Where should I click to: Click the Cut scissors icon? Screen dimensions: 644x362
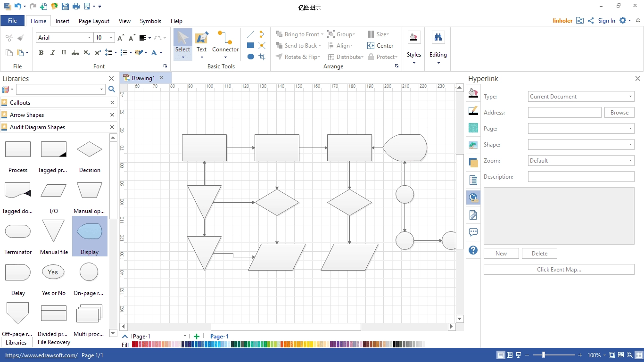9,38
